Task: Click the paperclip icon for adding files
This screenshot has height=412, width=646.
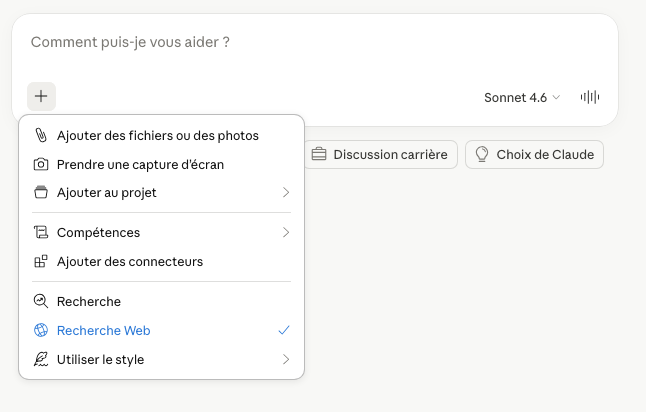Action: [x=41, y=135]
